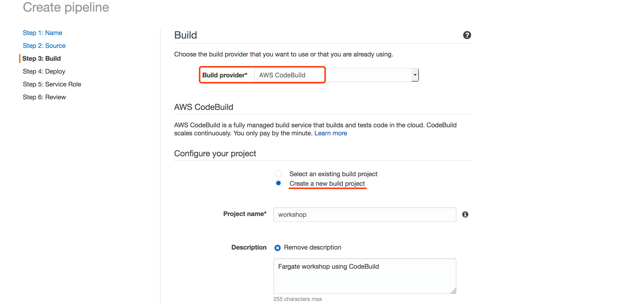Click the Select an existing build project label
The width and height of the screenshot is (644, 304).
click(333, 174)
